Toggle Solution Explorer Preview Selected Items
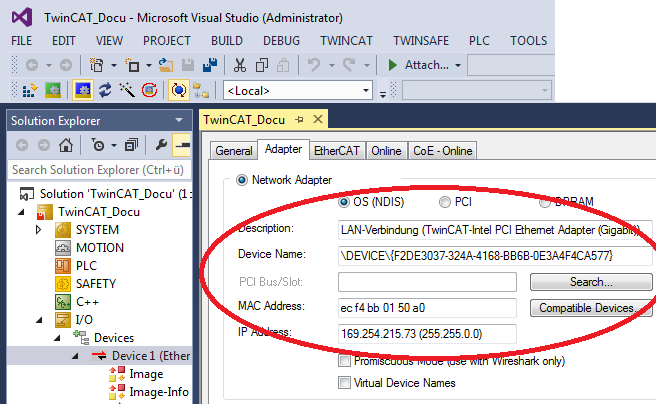This screenshot has height=404, width=656. 182,145
